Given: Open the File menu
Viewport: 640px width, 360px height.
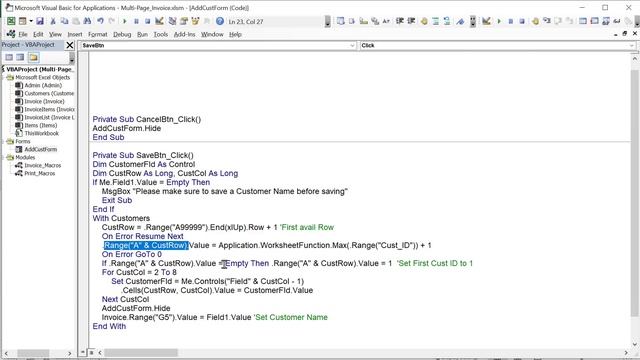Looking at the screenshot, I should click(x=23, y=34).
